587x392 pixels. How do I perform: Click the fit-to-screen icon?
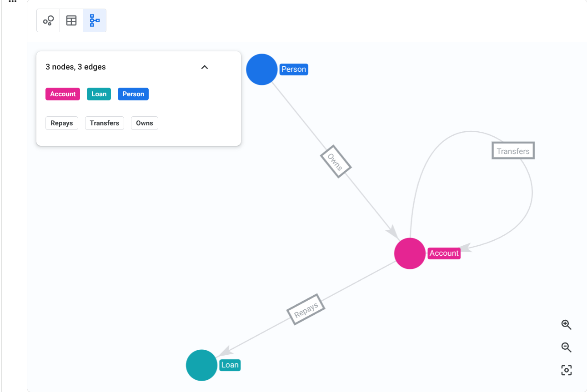pyautogui.click(x=566, y=370)
